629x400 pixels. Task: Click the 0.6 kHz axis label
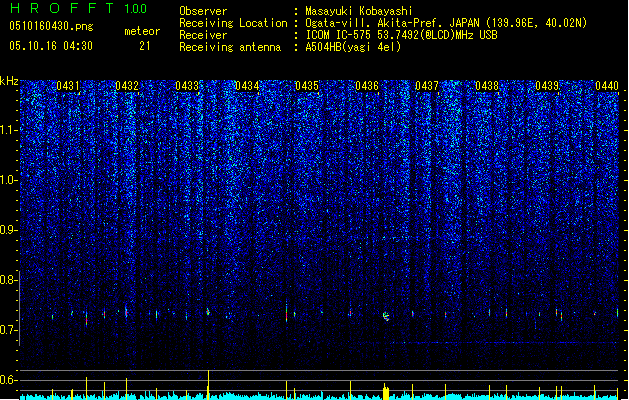(x=9, y=380)
